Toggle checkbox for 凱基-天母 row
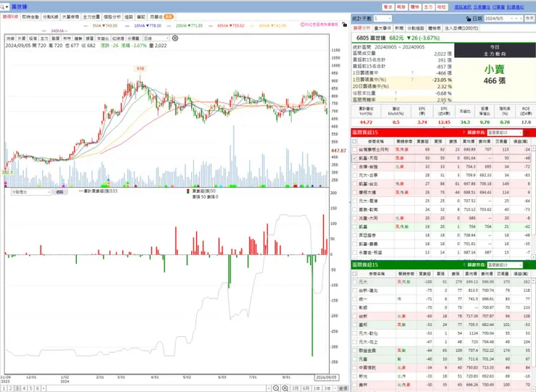536x392 pixels. 354,158
